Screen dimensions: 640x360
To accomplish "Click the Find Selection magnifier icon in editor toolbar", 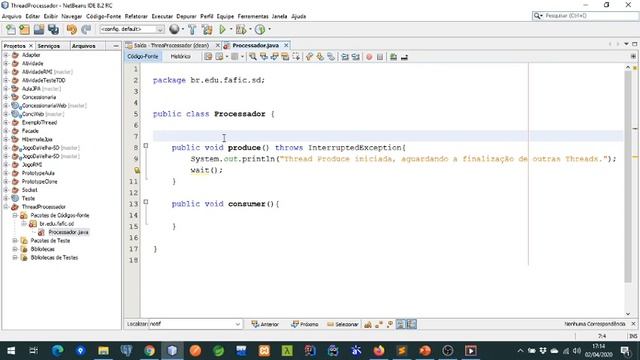I will click(253, 57).
